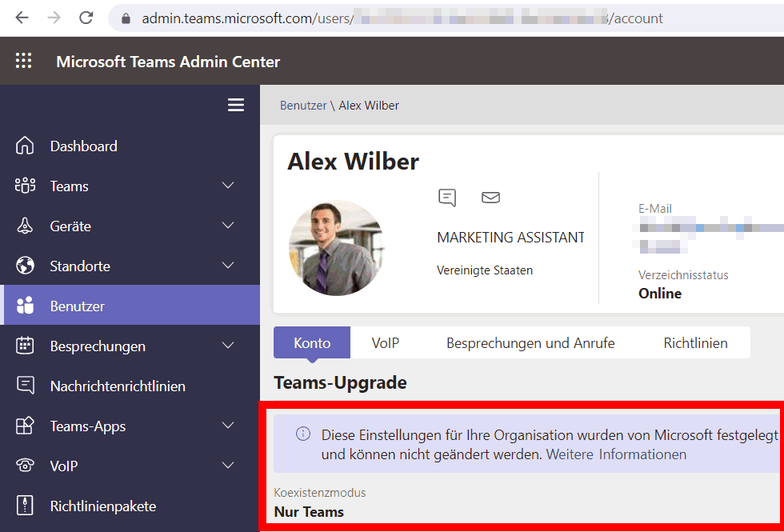Select Benutzer in sidebar

(130, 306)
